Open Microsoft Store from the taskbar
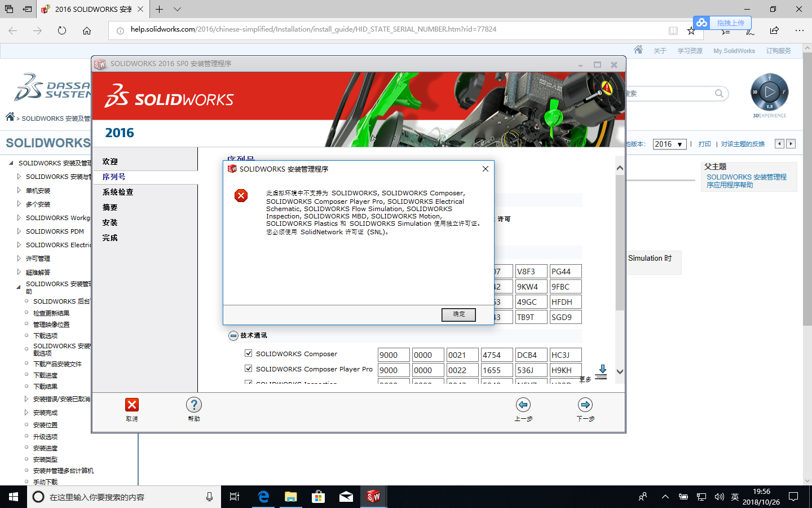The image size is (812, 508). click(x=318, y=497)
